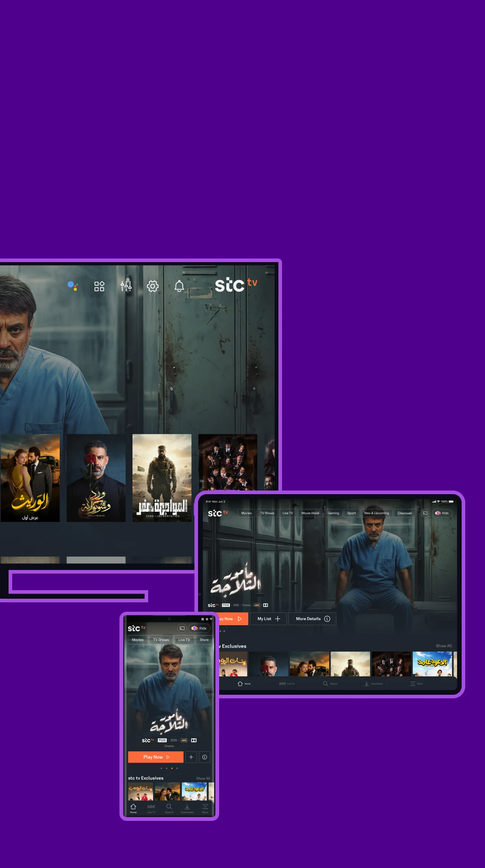Tap Home in the phone bottom bar
This screenshot has height=868, width=485.
(133, 809)
